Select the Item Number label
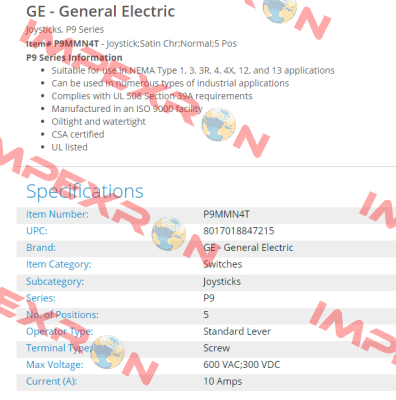Screen dimensions: 396x400 [57, 214]
